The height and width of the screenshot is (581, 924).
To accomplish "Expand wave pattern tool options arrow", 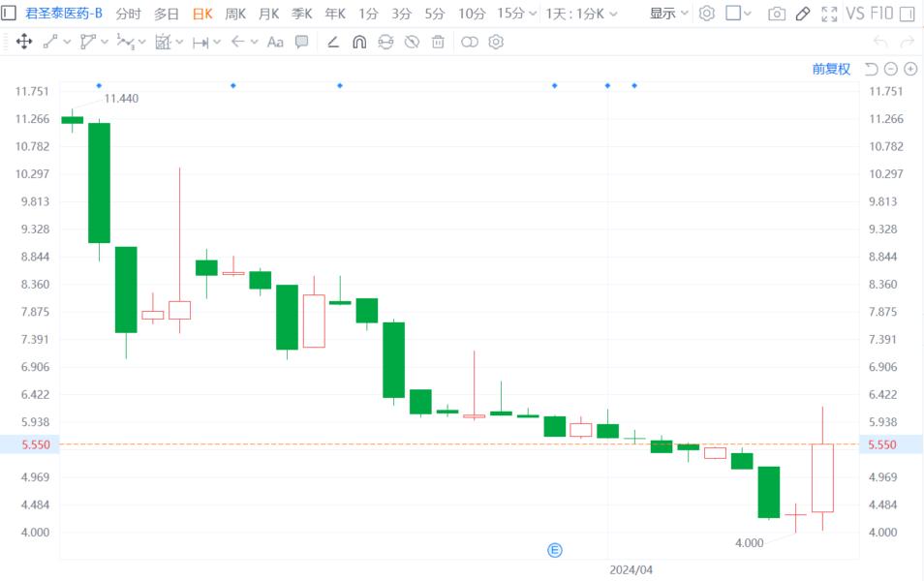I will coord(142,42).
